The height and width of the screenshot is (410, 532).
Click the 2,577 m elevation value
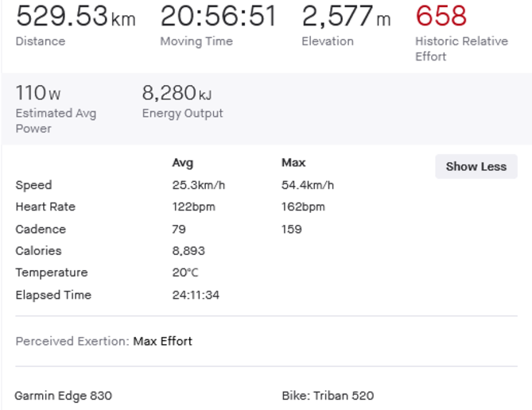(x=346, y=16)
